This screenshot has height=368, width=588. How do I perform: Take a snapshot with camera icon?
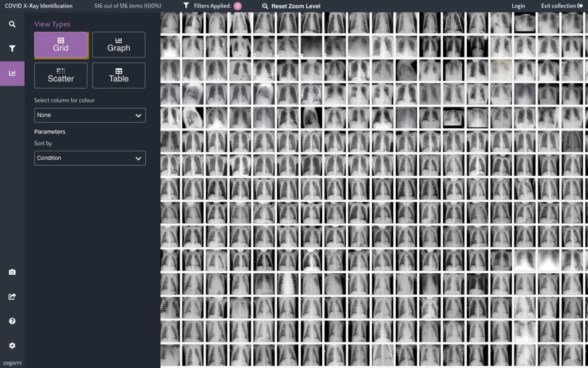[x=12, y=272]
